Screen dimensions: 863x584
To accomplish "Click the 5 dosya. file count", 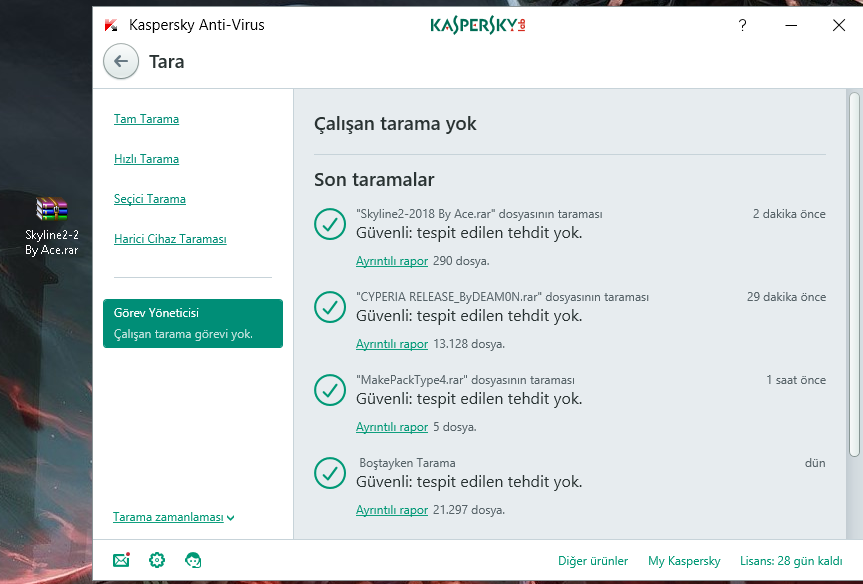I will [455, 427].
